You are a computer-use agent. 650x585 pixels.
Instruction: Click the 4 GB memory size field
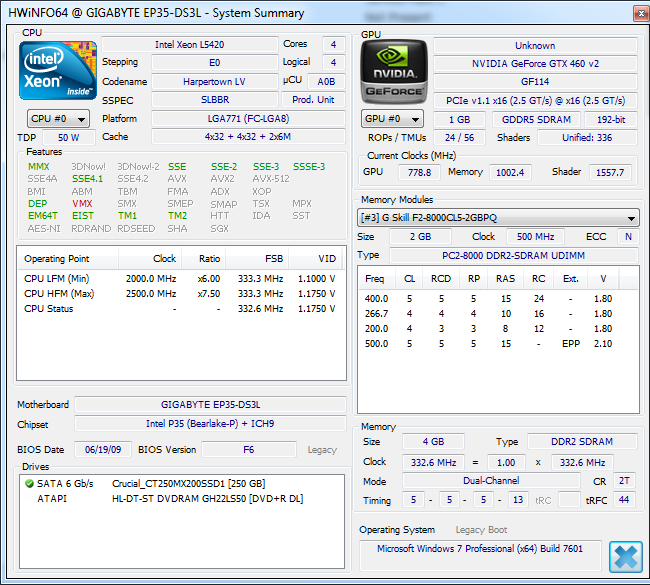433,442
